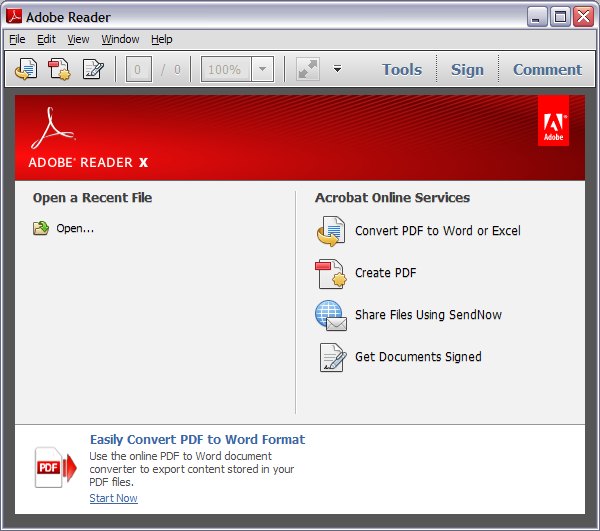
Task: Click the sign document pen toolbar icon
Action: pos(93,69)
